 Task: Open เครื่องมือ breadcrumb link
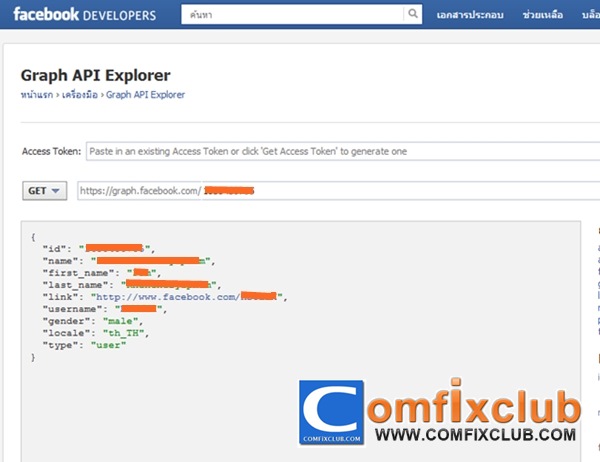80,95
